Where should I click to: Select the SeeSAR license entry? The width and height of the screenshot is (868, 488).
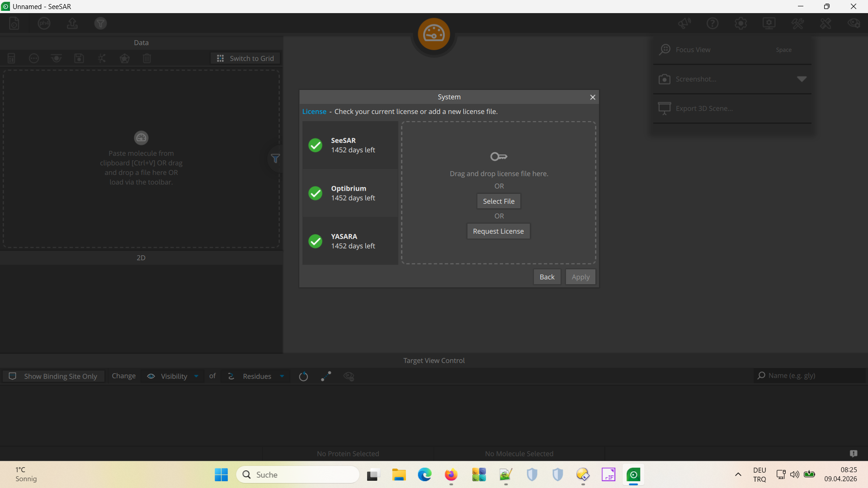350,145
